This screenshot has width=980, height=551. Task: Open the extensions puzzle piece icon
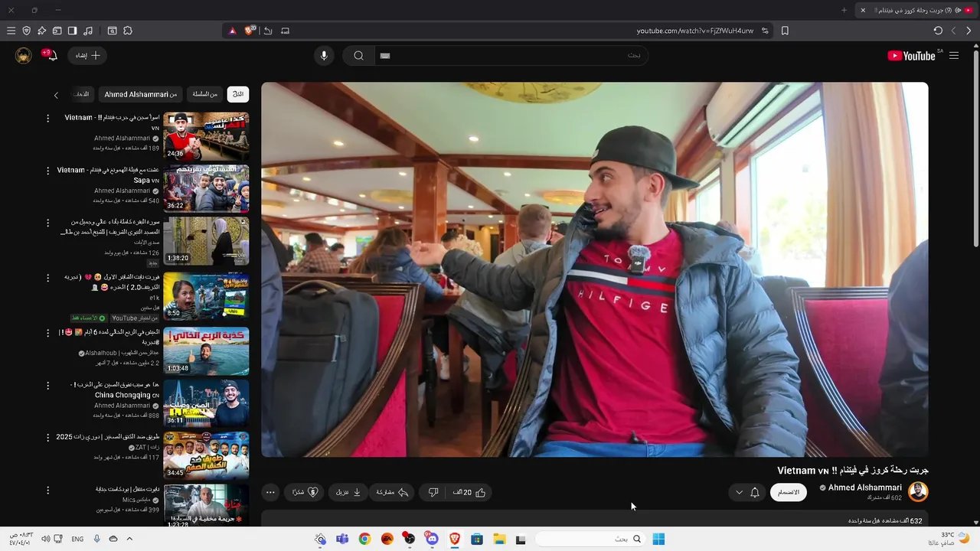pos(128,31)
